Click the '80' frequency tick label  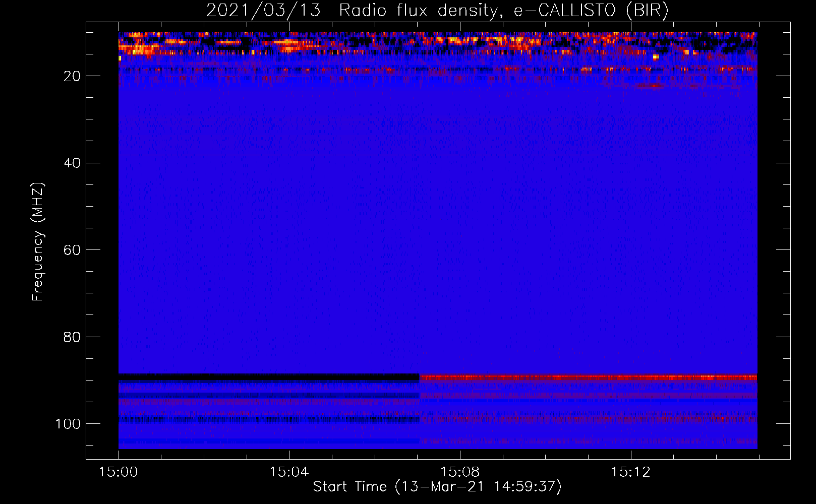click(x=72, y=337)
